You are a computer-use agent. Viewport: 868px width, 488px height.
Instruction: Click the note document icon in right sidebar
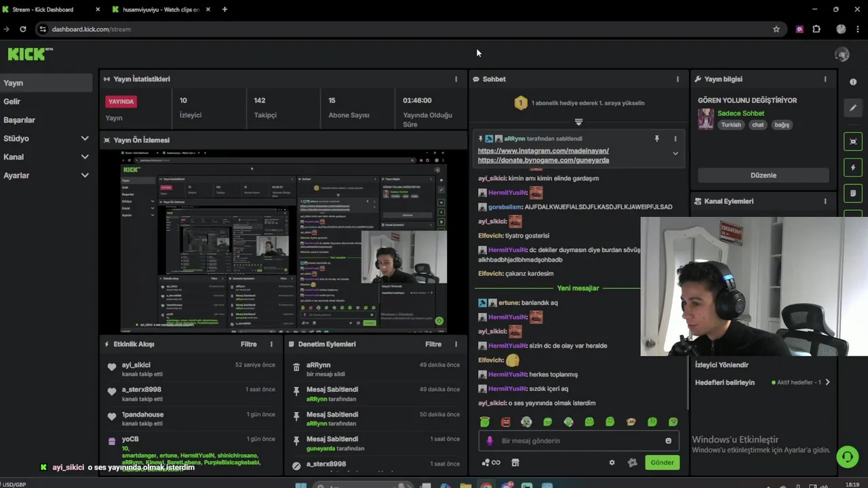pyautogui.click(x=853, y=193)
